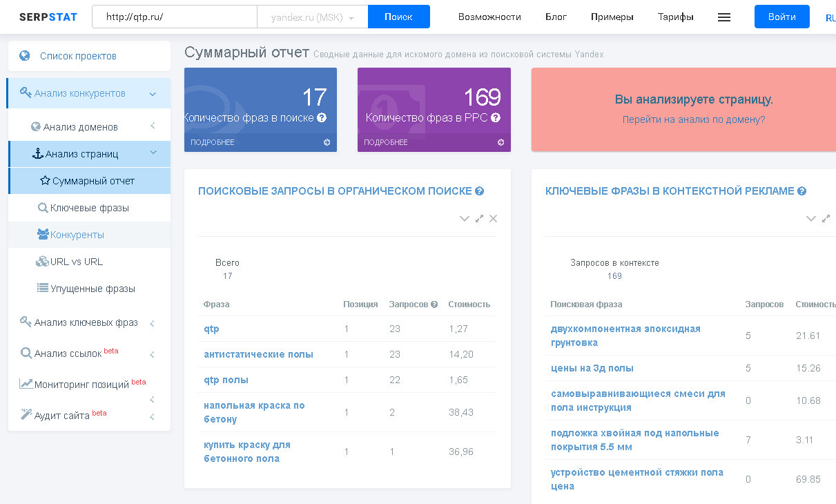Click the magnifier icon by Ключевые фразы
Viewport: 836px width, 504px height.
pyautogui.click(x=43, y=208)
